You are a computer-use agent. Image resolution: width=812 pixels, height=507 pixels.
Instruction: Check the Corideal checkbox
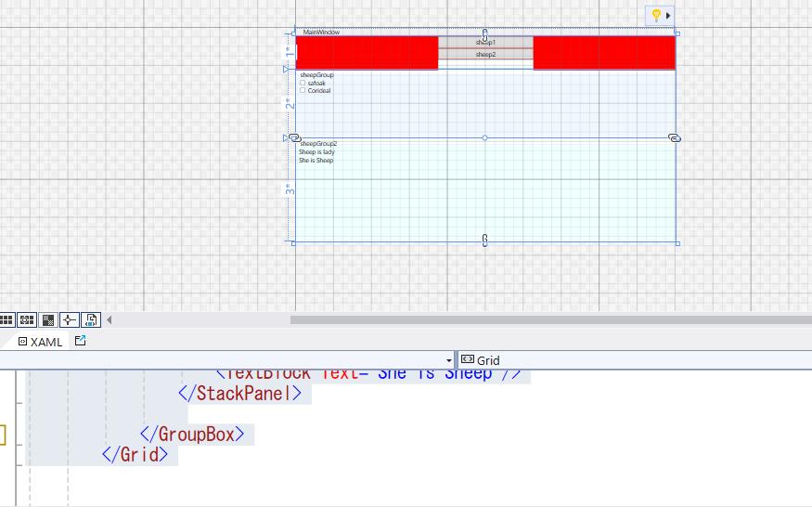click(x=303, y=90)
